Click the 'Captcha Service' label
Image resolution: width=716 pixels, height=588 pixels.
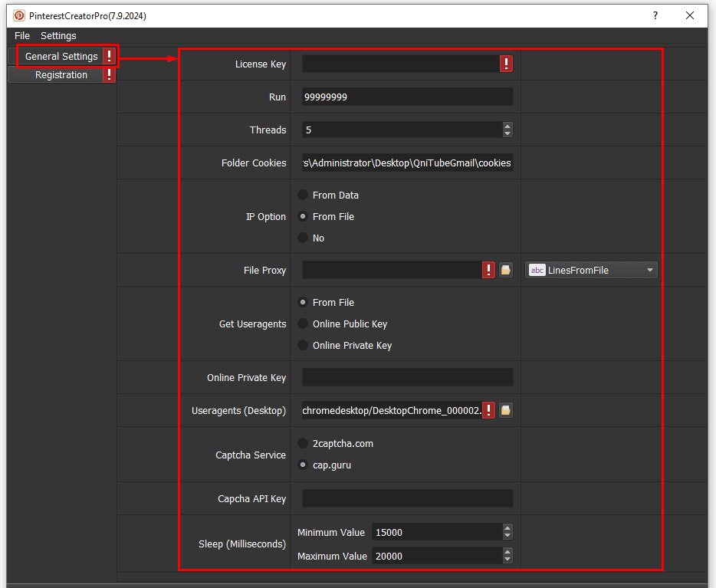click(250, 455)
